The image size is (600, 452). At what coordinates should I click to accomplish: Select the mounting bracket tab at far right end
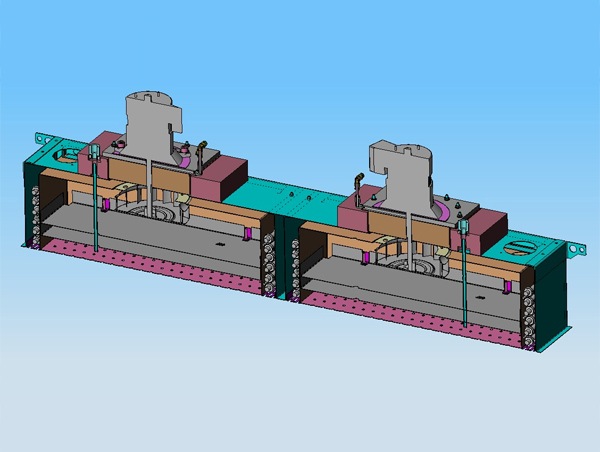[577, 248]
